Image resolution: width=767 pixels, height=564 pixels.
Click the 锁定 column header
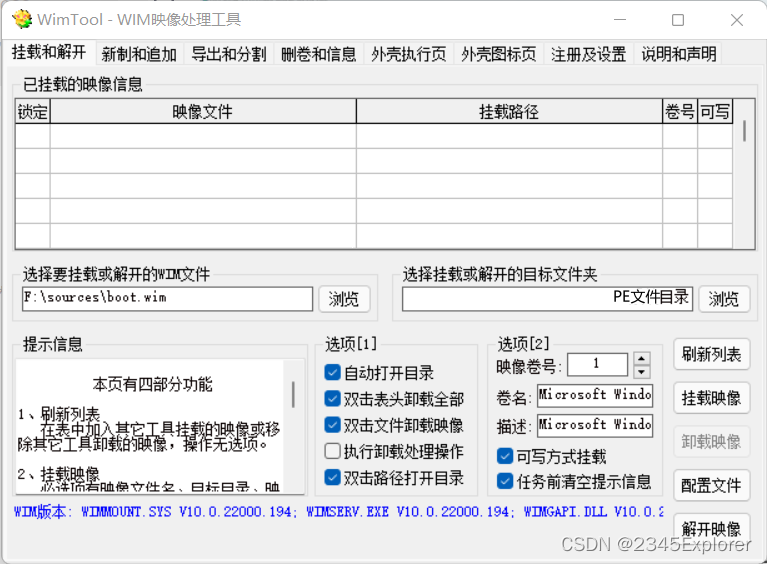[33, 112]
